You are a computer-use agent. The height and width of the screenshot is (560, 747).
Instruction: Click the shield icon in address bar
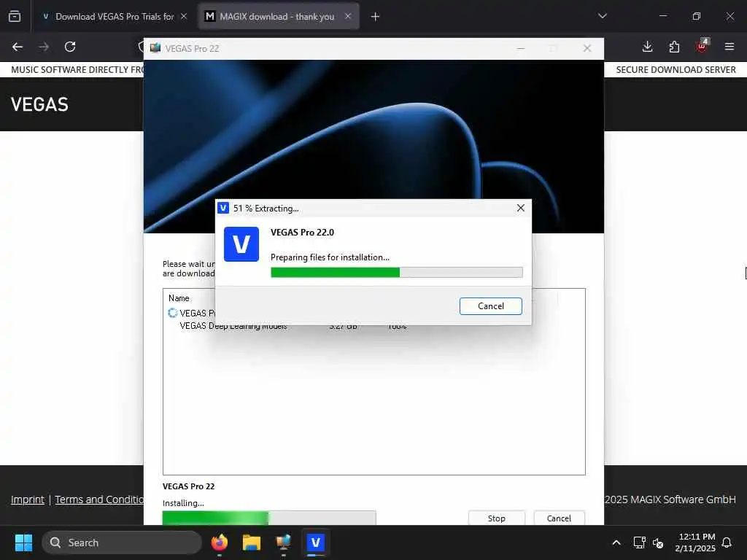click(x=141, y=47)
